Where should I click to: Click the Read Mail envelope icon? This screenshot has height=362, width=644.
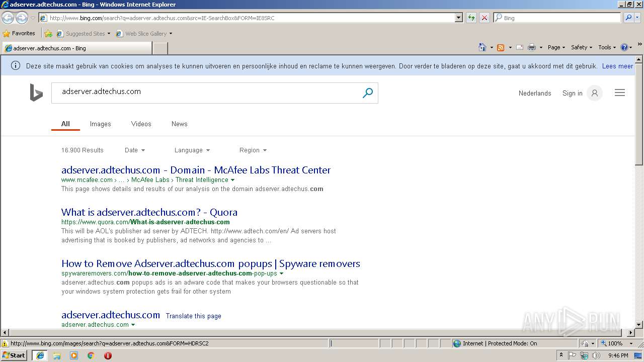(519, 47)
